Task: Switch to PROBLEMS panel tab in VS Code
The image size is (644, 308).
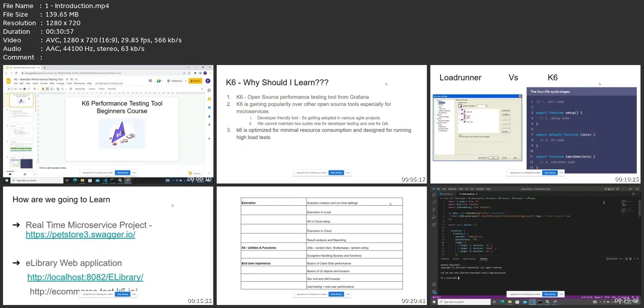Action: coord(445,259)
